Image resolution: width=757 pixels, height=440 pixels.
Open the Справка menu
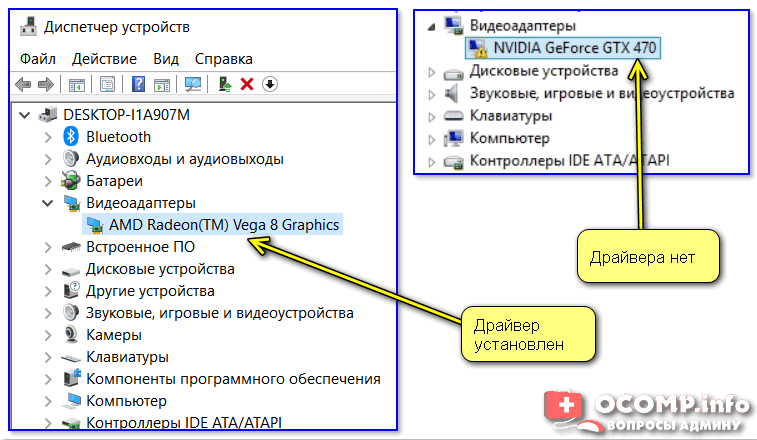(224, 59)
